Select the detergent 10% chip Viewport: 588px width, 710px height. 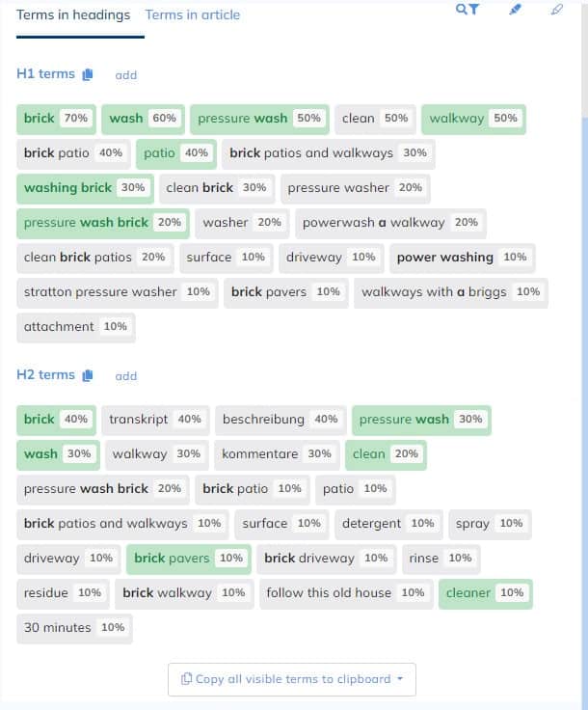[x=389, y=525]
